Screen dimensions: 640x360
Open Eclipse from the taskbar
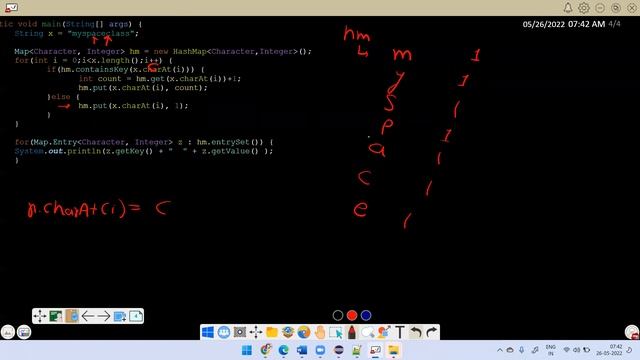coord(339,350)
